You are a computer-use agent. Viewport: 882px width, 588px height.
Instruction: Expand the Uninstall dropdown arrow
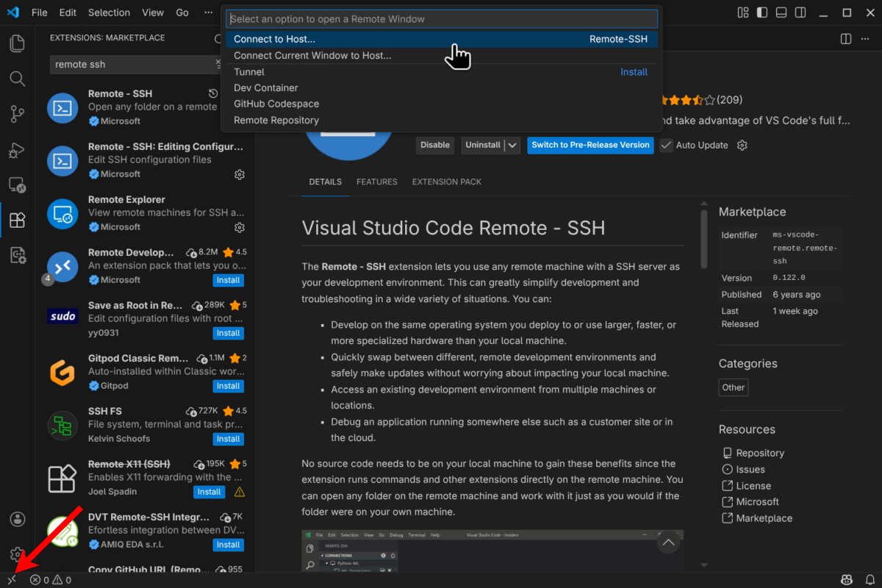click(513, 146)
